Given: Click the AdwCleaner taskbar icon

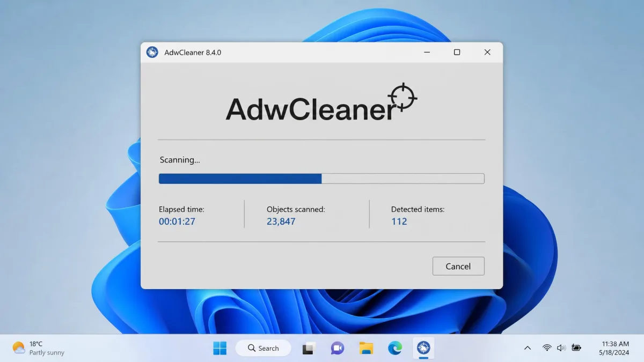Looking at the screenshot, I should tap(424, 348).
